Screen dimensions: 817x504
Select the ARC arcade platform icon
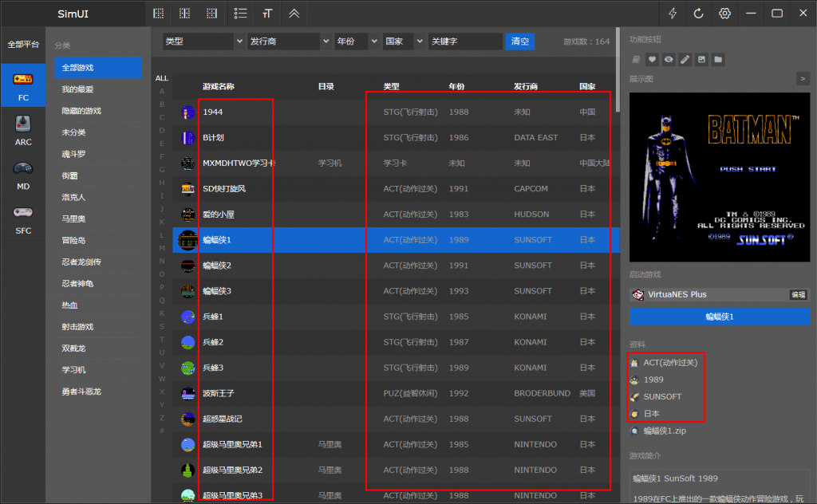pos(23,130)
